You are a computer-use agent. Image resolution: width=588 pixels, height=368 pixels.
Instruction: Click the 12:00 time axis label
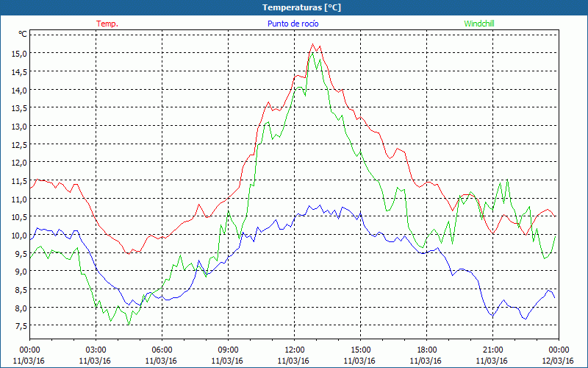295,350
